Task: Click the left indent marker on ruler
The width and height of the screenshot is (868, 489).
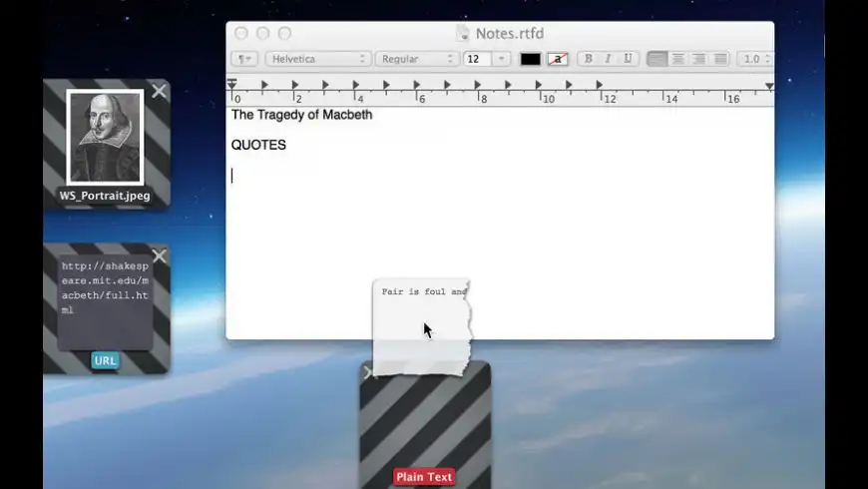Action: [x=231, y=84]
